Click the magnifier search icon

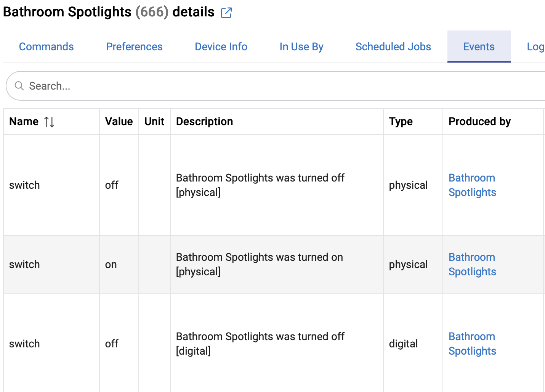19,86
